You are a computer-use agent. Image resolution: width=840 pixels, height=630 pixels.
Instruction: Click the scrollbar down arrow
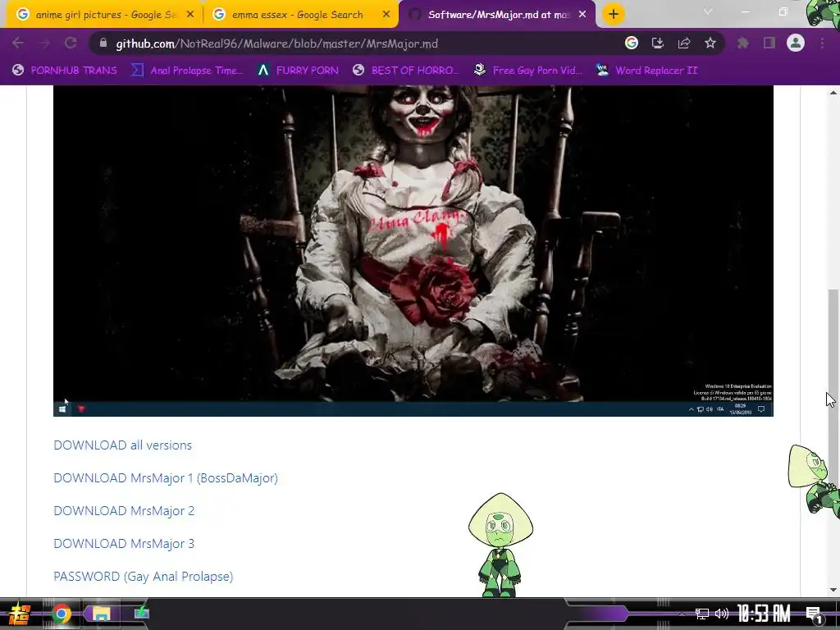coord(833,590)
